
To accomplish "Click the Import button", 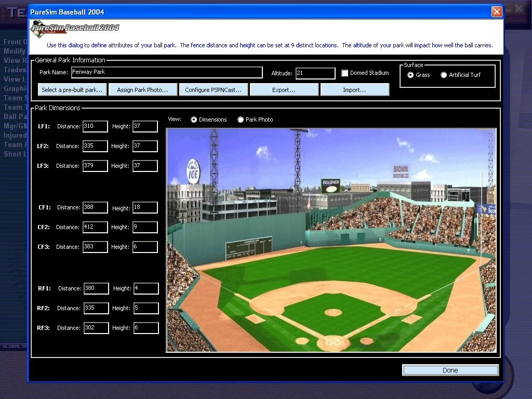I will (x=354, y=90).
